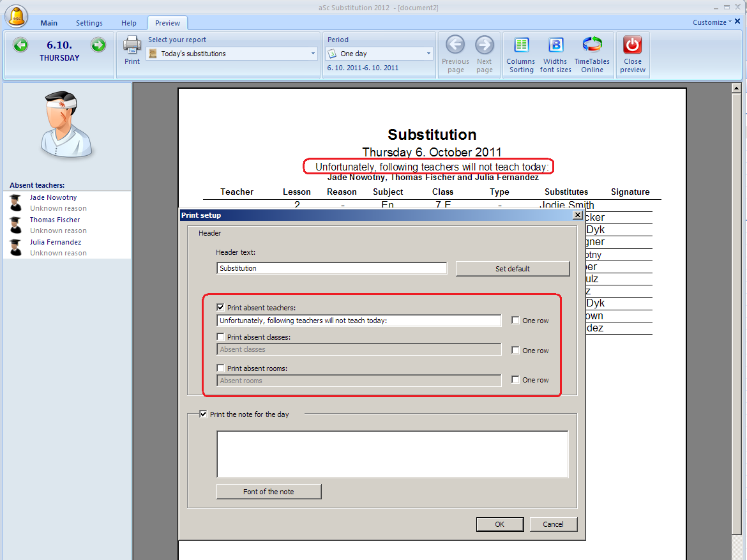Viewport: 747px width, 560px height.
Task: Click the teacher icon beside Julia Fernandez
Action: coord(16,247)
